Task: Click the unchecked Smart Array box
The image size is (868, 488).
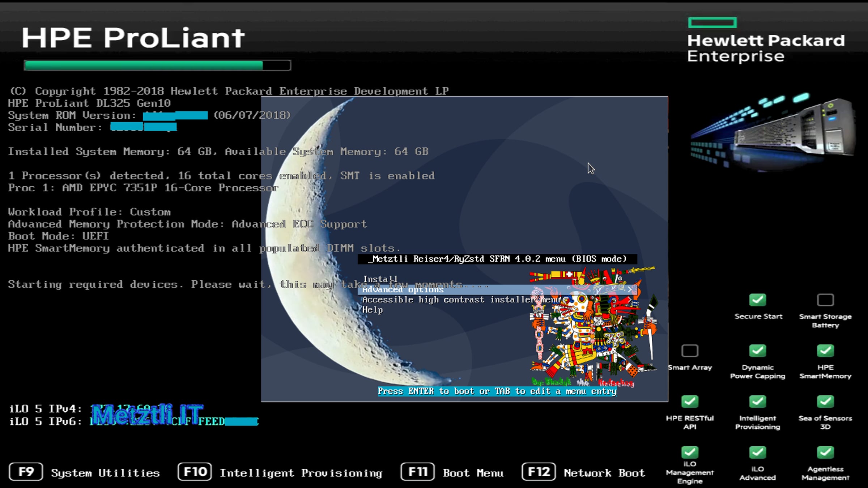Action: [690, 351]
